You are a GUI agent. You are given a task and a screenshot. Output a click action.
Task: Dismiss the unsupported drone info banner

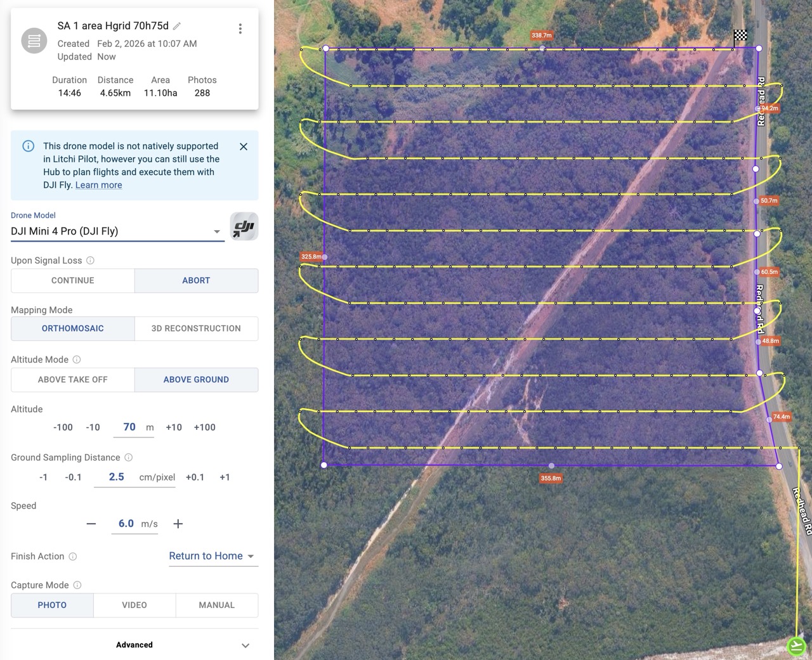click(244, 146)
